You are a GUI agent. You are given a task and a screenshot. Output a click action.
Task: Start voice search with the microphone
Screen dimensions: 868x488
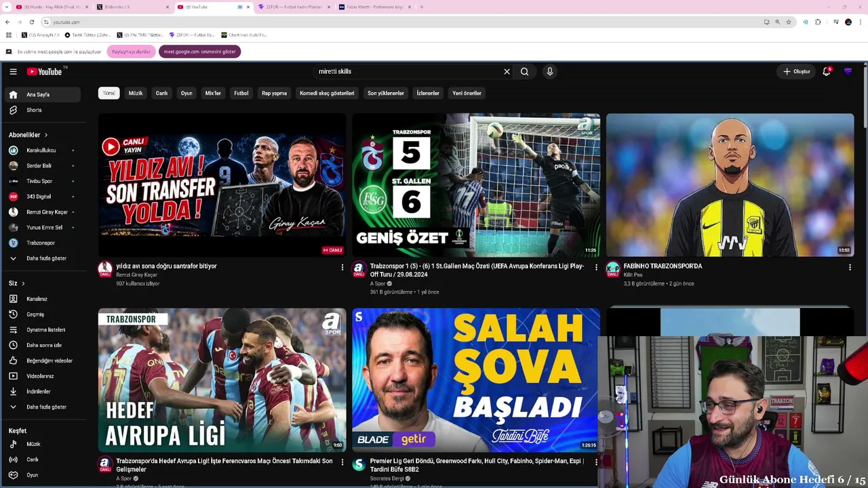(550, 71)
